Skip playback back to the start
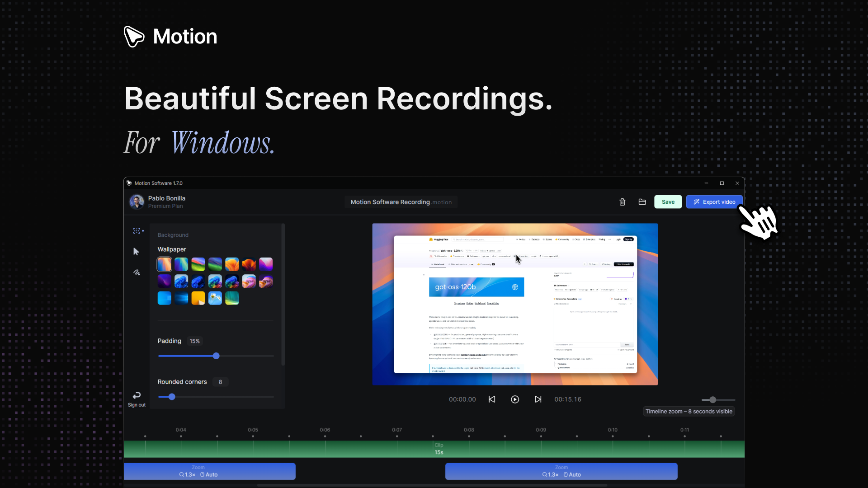 coord(492,399)
